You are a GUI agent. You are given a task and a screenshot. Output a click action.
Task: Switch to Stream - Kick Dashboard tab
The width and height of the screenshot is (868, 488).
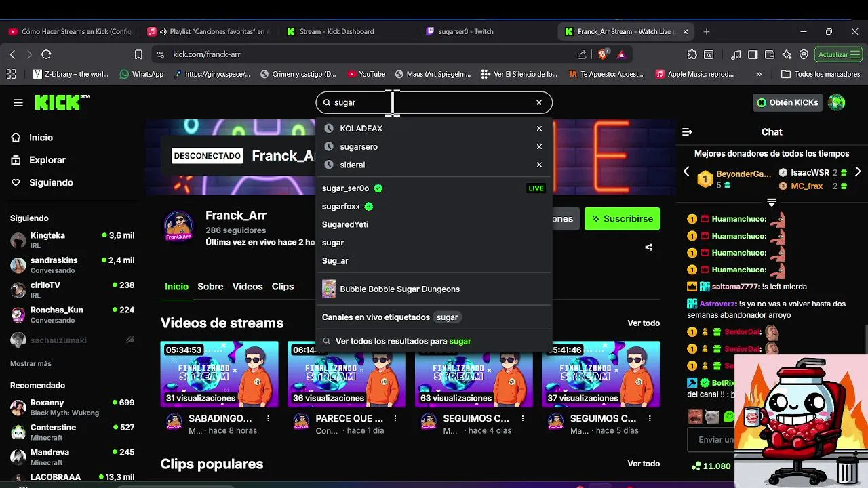pos(347,31)
